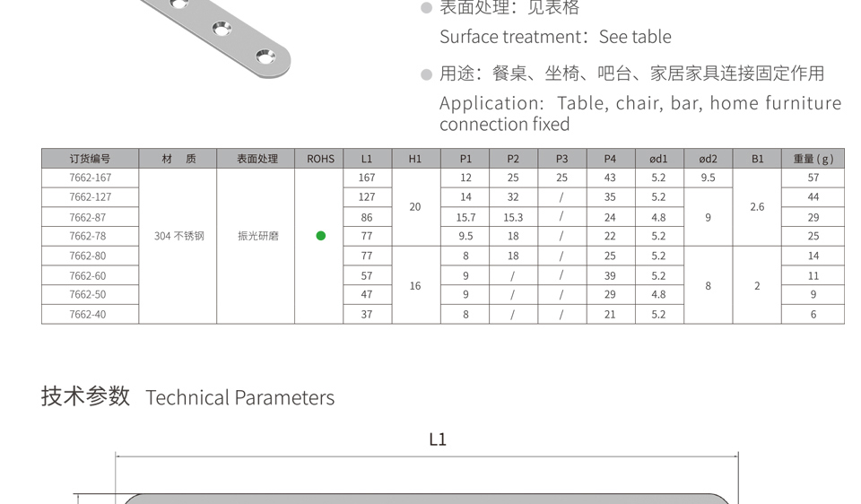Image resolution: width=861 pixels, height=504 pixels.
Task: Click the 7662-87 order number
Action: coord(88,217)
